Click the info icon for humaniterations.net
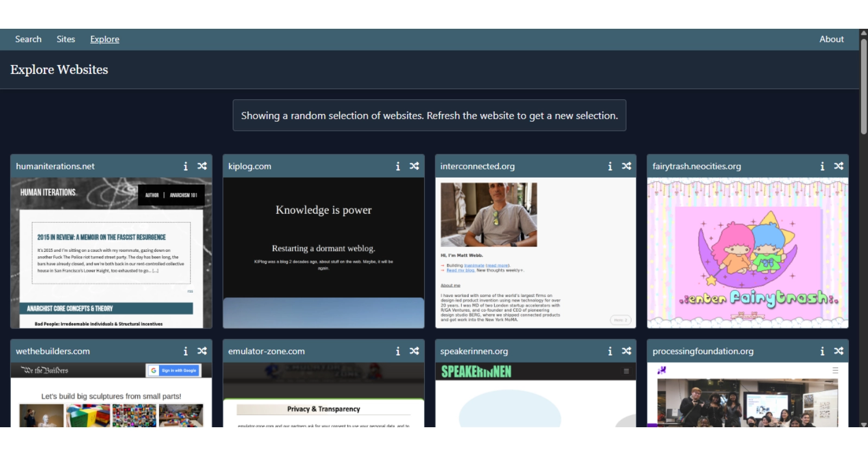868x456 pixels. point(186,166)
